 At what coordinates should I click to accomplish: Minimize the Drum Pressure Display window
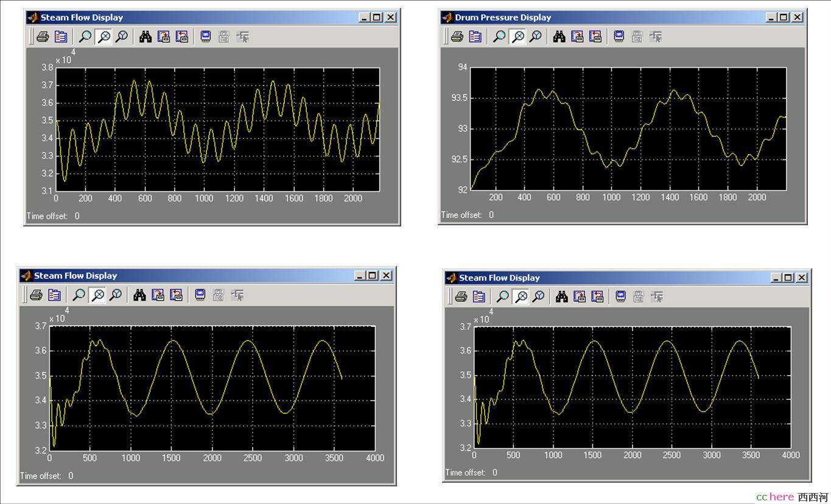[772, 18]
